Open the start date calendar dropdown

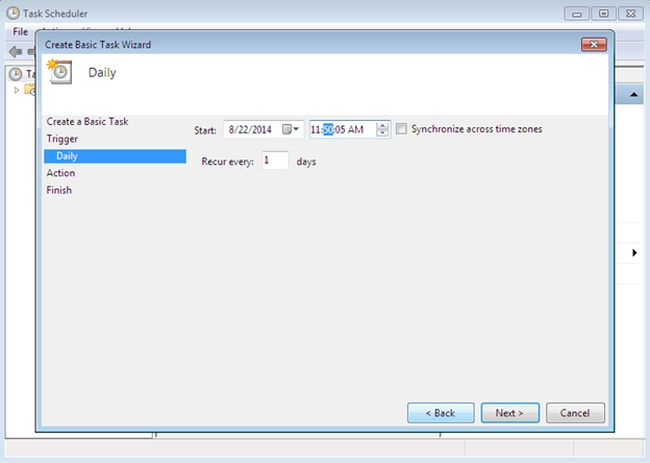pos(291,129)
